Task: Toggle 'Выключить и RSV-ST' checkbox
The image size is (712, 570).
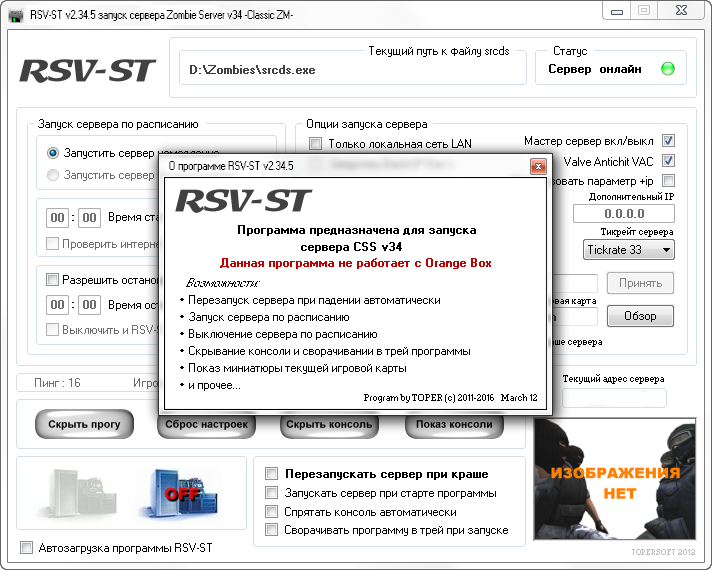Action: pyautogui.click(x=52, y=329)
